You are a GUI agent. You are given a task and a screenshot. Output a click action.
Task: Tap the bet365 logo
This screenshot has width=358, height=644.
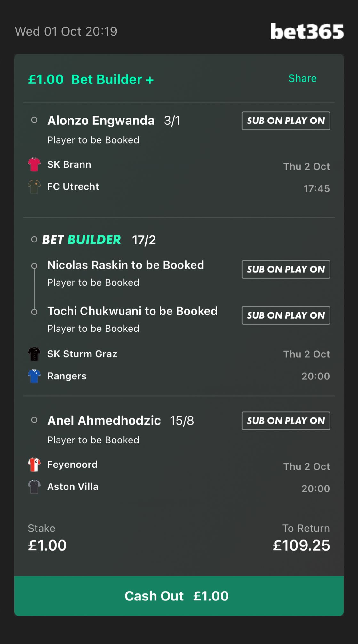coord(306,31)
